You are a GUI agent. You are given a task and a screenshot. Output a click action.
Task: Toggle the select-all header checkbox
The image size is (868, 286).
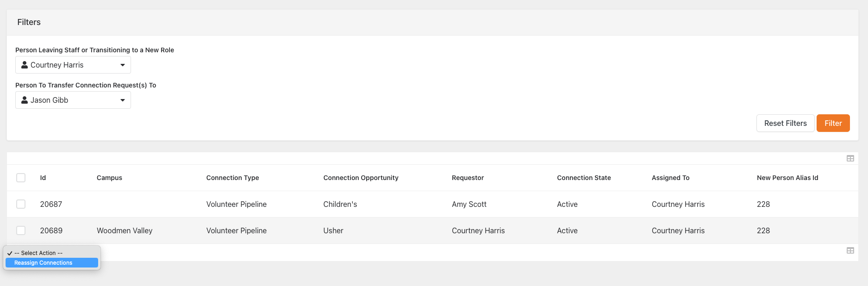point(21,178)
